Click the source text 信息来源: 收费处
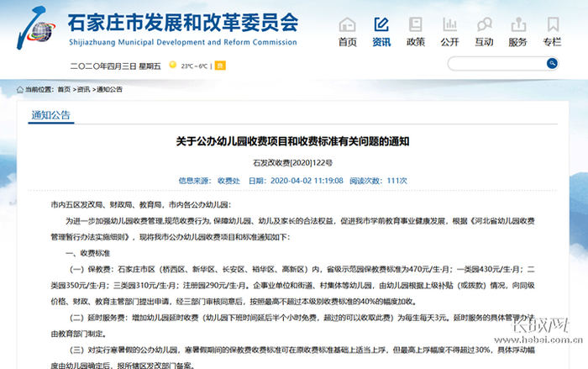This screenshot has height=369, width=588. tap(209, 181)
